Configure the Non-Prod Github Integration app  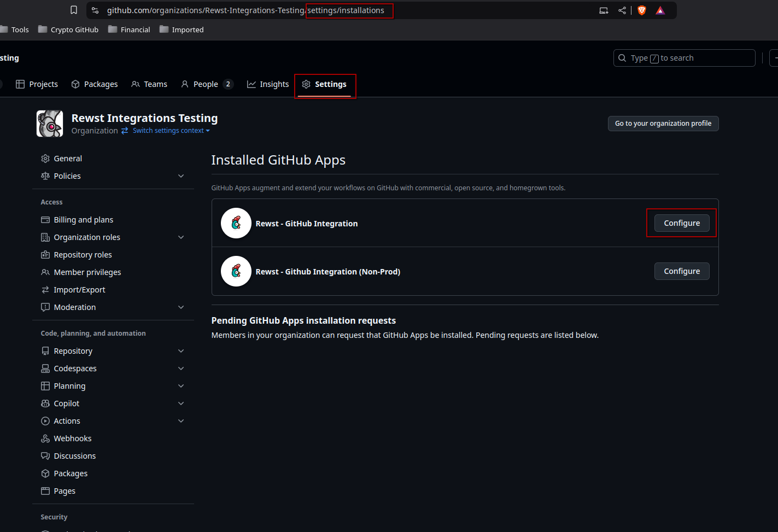click(x=681, y=271)
